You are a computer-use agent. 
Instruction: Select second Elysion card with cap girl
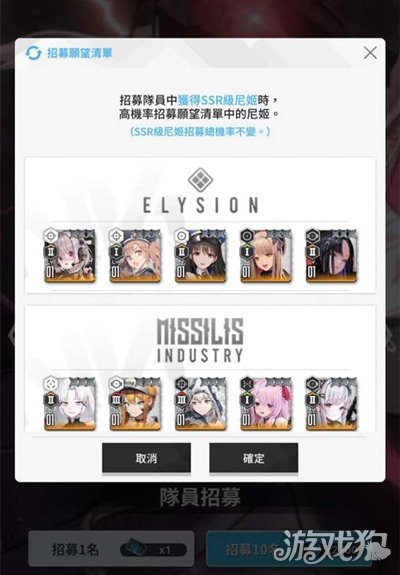click(135, 256)
